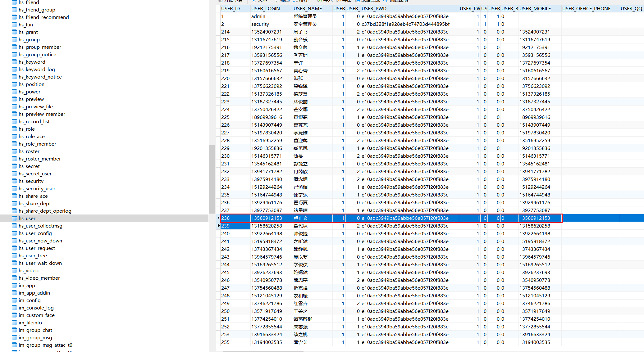Screen dimensions: 644x352
Task: Click the USER_QQ column header
Action: 631,8
